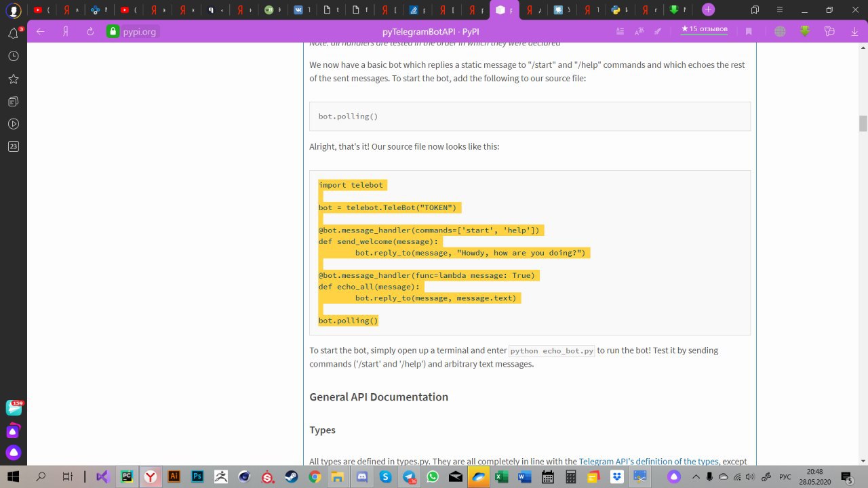The width and height of the screenshot is (868, 488).
Task: Open Visual Studio from the taskbar
Action: (x=102, y=476)
